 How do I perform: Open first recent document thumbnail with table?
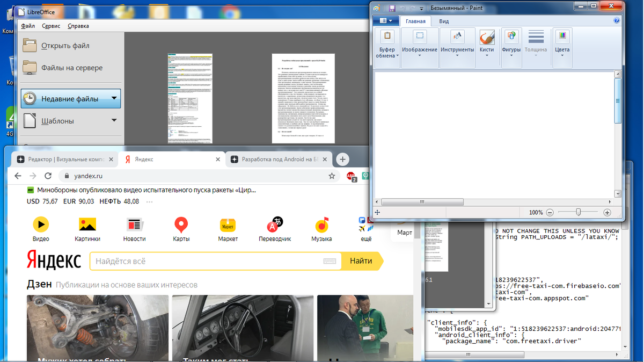[x=190, y=98]
